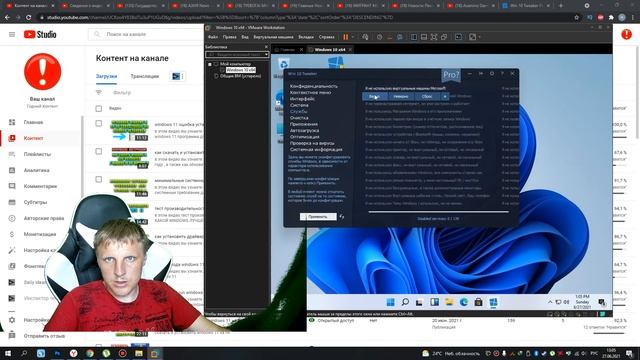Click VMware send Ctrl+Alt+Del toolbar icon

coord(365,37)
